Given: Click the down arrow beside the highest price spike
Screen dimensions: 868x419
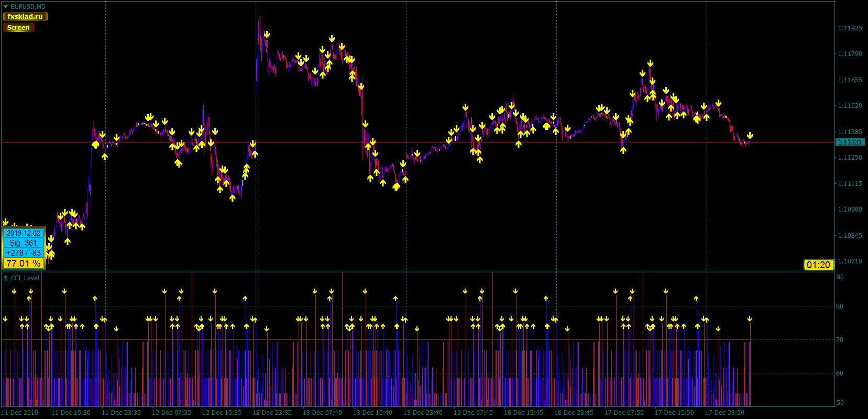Looking at the screenshot, I should (x=267, y=35).
